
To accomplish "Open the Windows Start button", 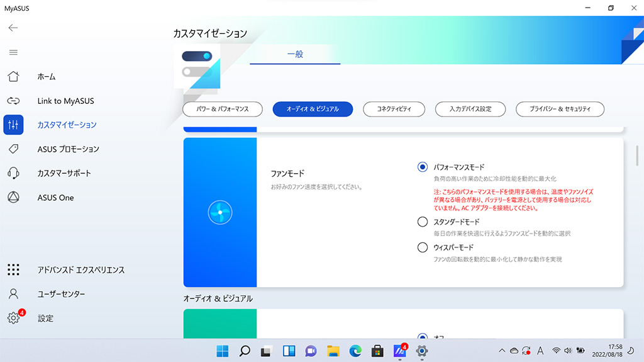I will tap(222, 351).
